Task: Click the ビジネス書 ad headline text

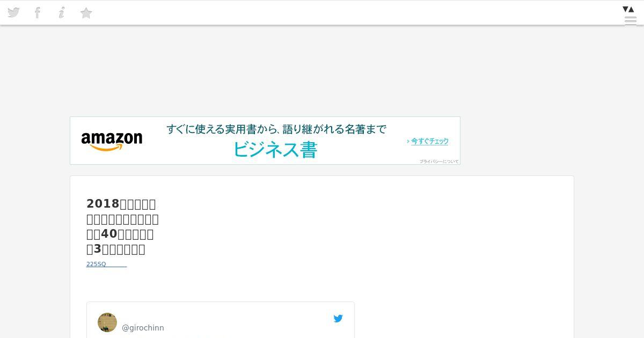Action: (x=275, y=149)
